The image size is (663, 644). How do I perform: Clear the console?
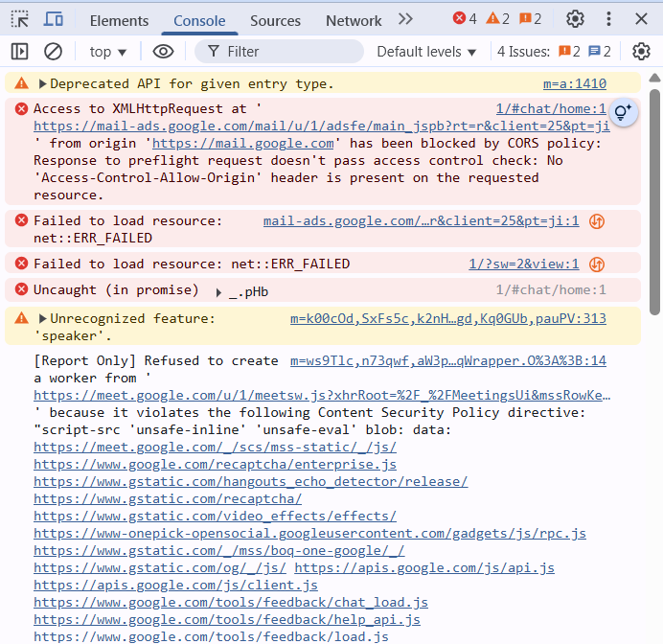click(x=53, y=52)
